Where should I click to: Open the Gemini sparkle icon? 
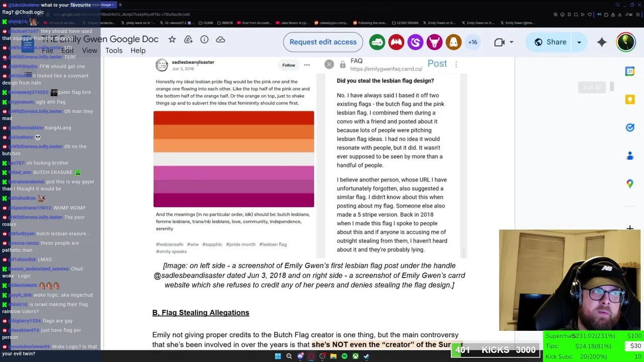(602, 42)
